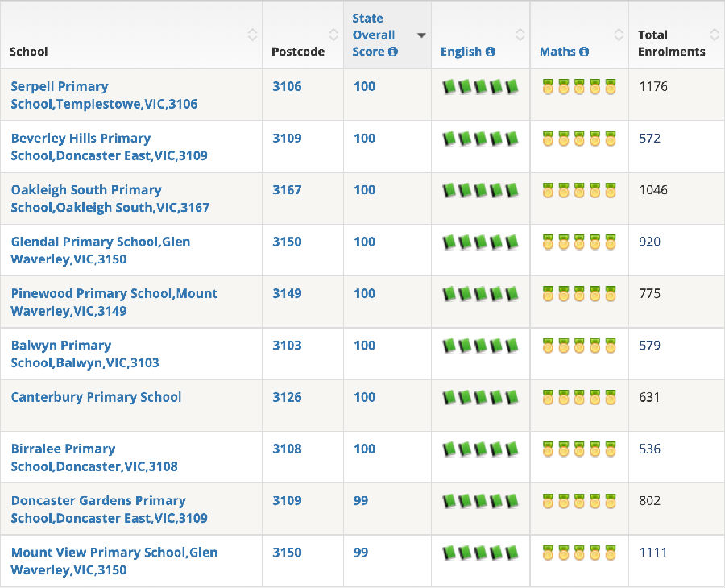Click English book rating in Canterbury row
725x588 pixels.
[x=480, y=398]
